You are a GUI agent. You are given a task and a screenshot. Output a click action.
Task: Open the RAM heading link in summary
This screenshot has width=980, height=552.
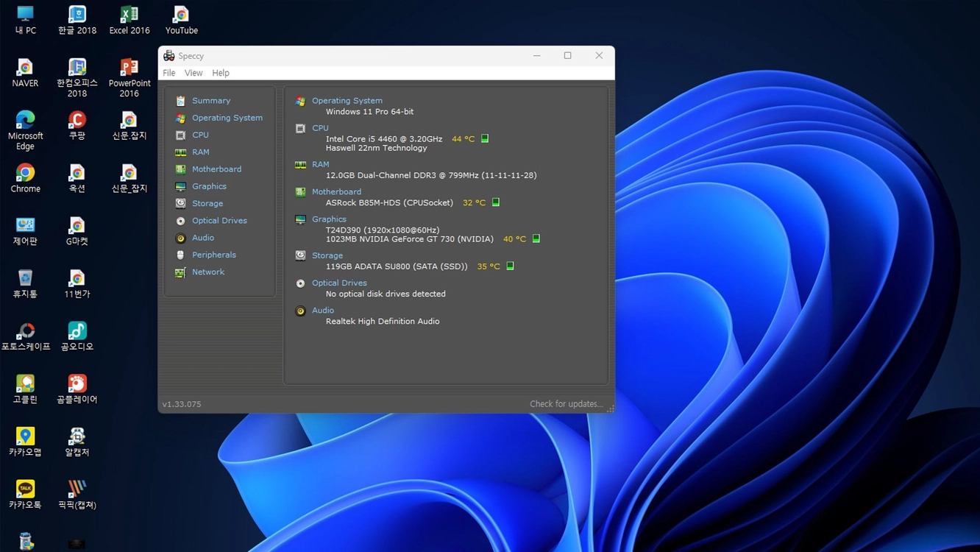[x=321, y=164]
